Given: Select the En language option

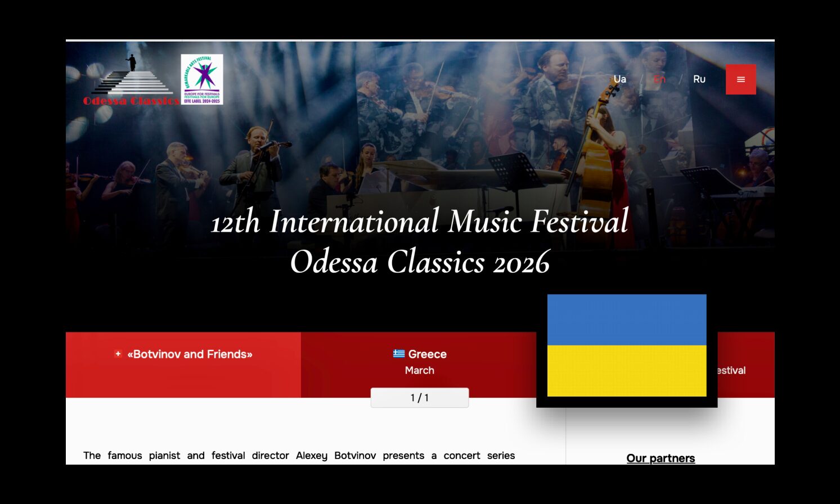Looking at the screenshot, I should (659, 79).
